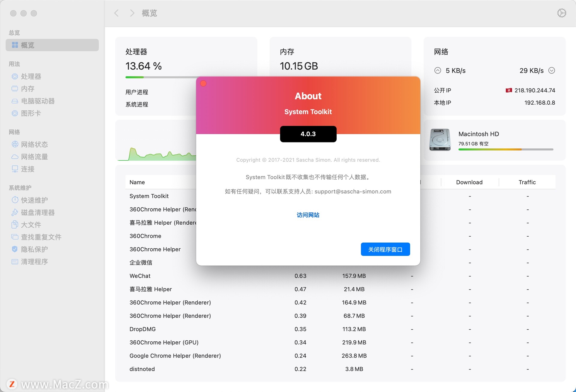Viewport: 576px width, 392px height.
Task: Select the 360Chrome Helper (GPU) row
Action: pos(340,342)
